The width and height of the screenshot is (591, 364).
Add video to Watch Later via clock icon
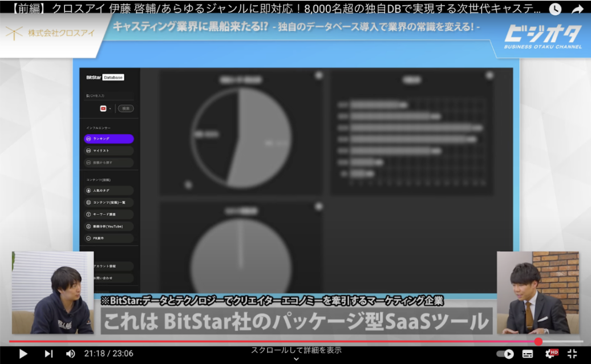(x=555, y=9)
